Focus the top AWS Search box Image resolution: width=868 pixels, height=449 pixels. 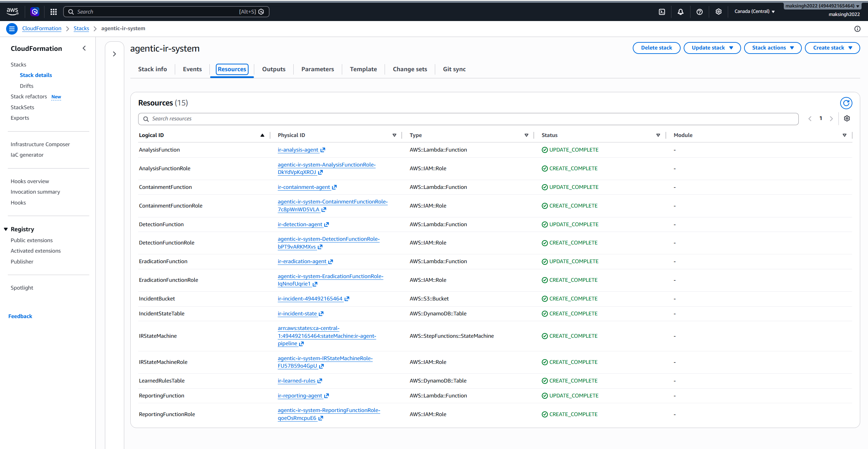[x=166, y=12]
